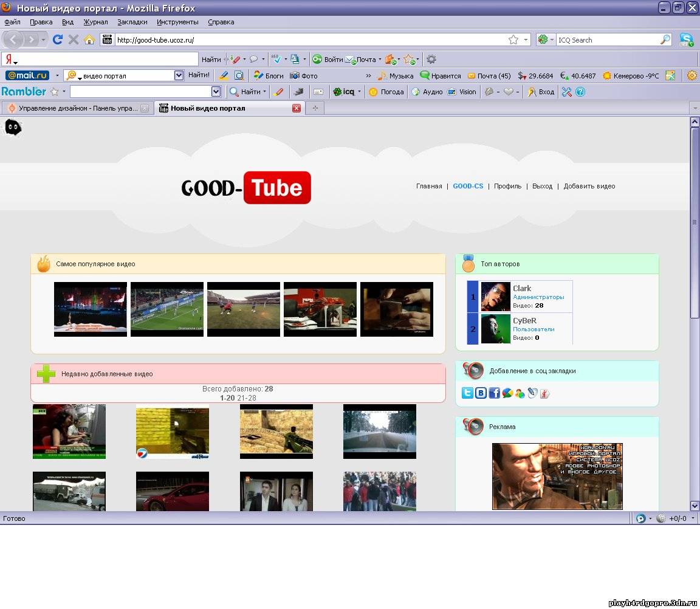Click Rambler toolbar help question icon
Image resolution: width=700 pixels, height=609 pixels.
point(580,92)
